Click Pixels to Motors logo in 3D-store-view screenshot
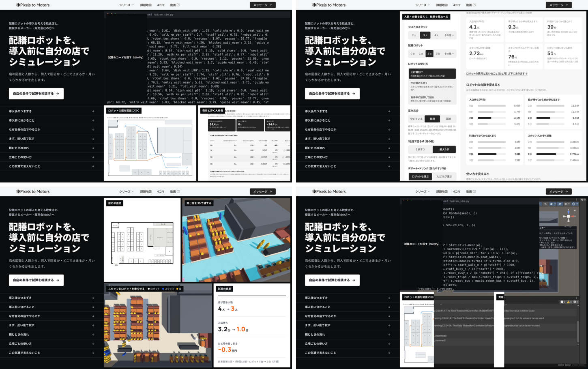This screenshot has height=369, width=588. click(x=33, y=191)
